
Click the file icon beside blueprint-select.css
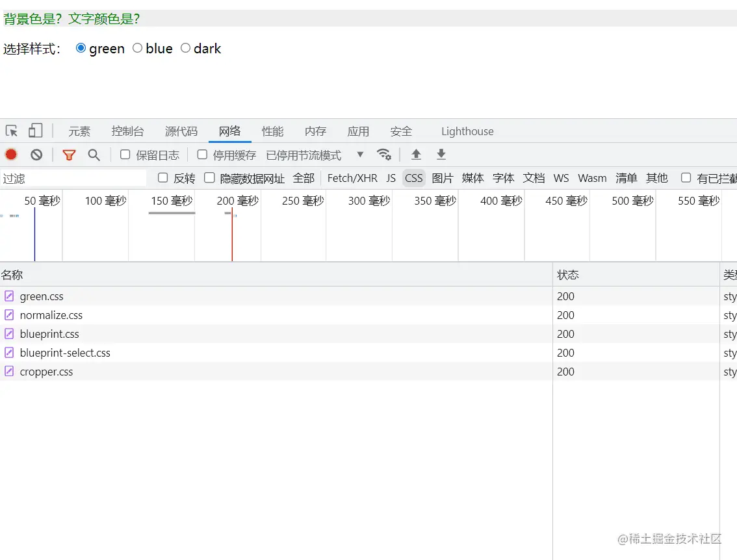click(x=9, y=352)
